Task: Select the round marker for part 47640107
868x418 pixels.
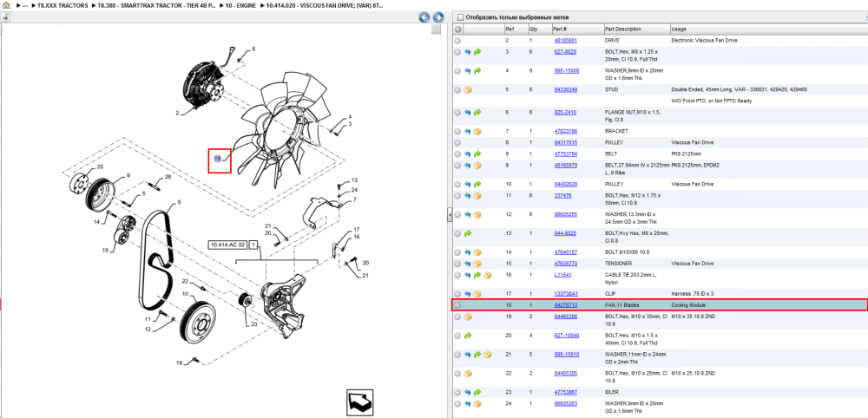Action: (x=457, y=252)
